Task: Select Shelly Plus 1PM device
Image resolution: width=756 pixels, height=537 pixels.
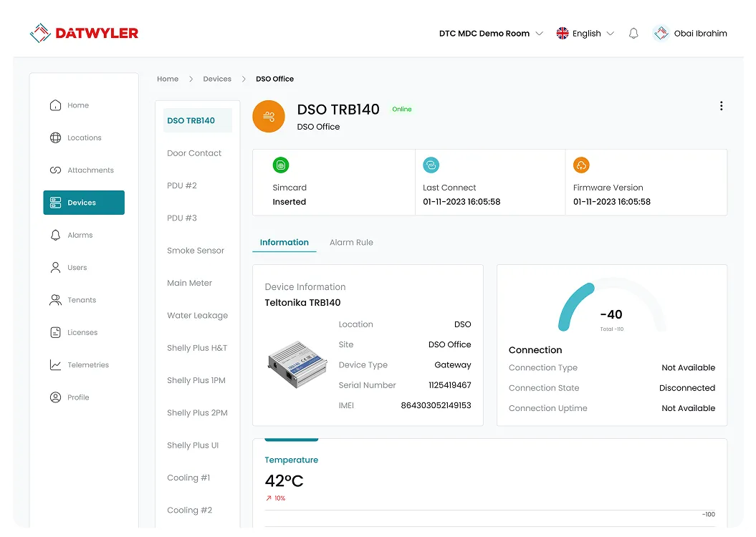Action: [197, 380]
